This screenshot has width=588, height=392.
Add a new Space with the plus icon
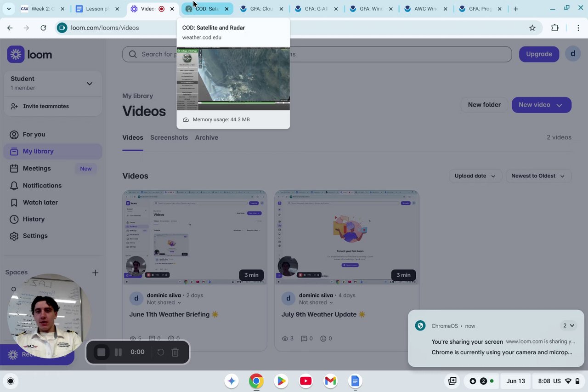pos(95,273)
